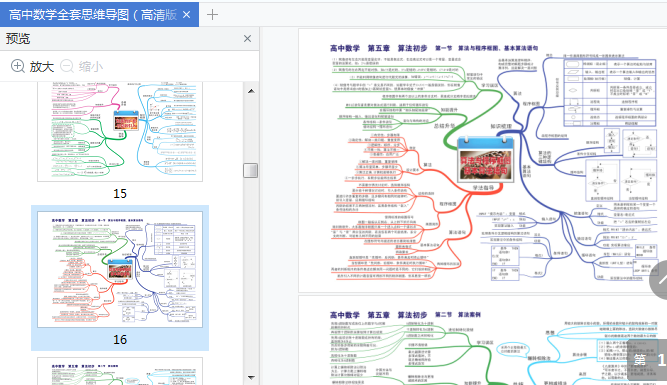Click the 预览 panel title

tap(18, 39)
